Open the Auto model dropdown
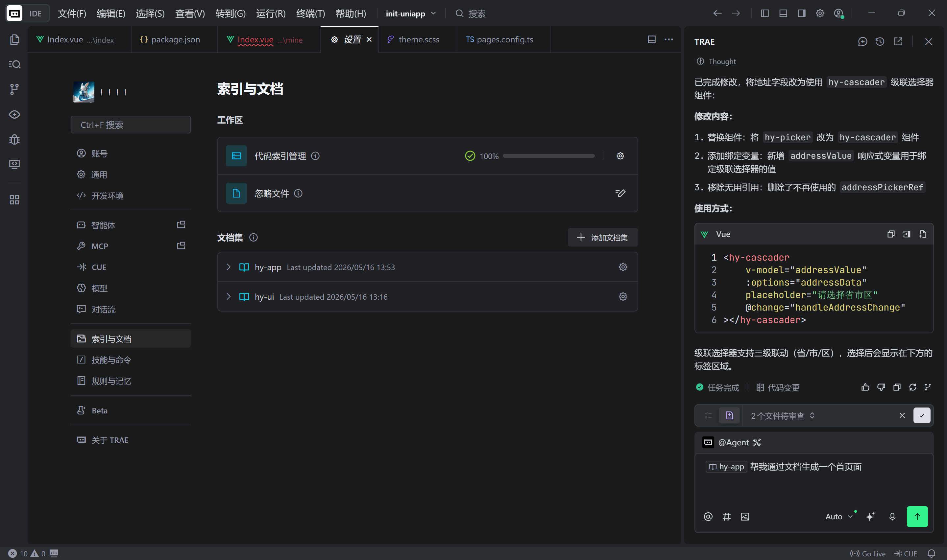 pos(839,516)
